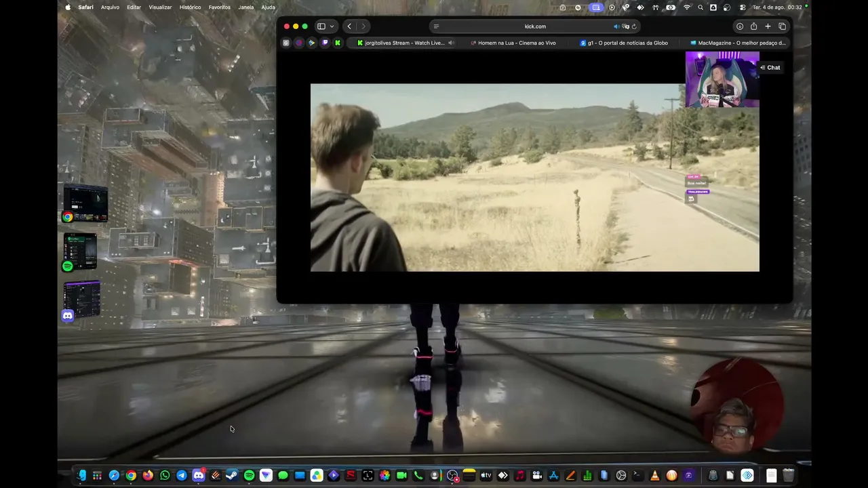868x488 pixels.
Task: Click the kick.com address field
Action: 535,26
